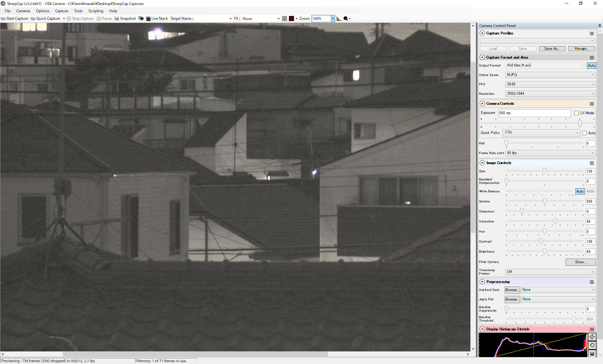
Task: Click the red reticule overlay icon
Action: [291, 19]
